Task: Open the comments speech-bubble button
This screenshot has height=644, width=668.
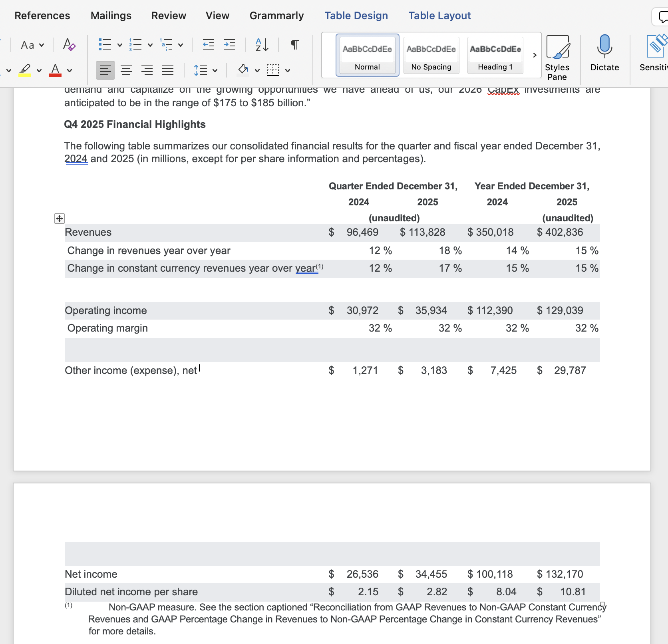Action: [x=660, y=17]
